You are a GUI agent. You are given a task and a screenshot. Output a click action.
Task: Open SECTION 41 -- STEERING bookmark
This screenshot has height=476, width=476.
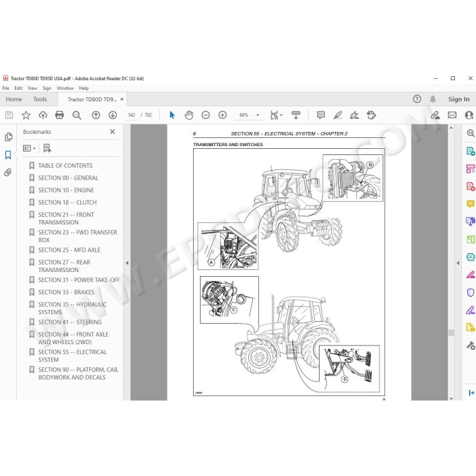pos(70,322)
